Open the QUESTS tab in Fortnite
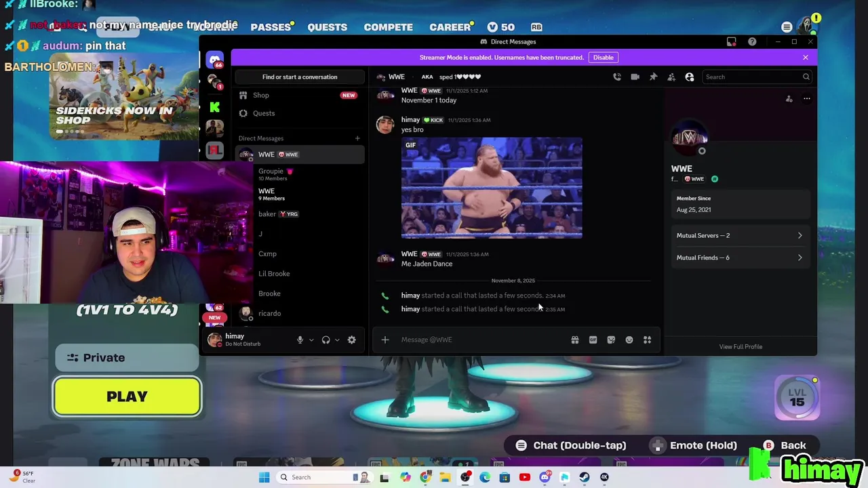Image resolution: width=868 pixels, height=488 pixels. pos(327,27)
